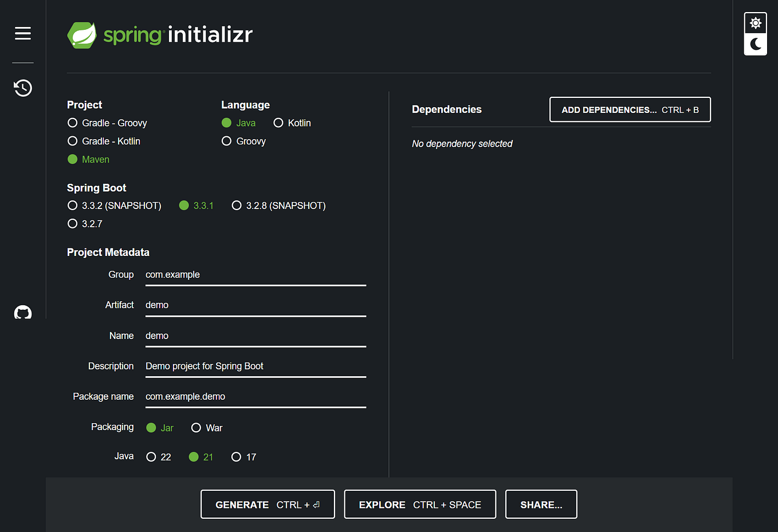Click the Project section heading
The height and width of the screenshot is (532, 778).
click(x=85, y=105)
